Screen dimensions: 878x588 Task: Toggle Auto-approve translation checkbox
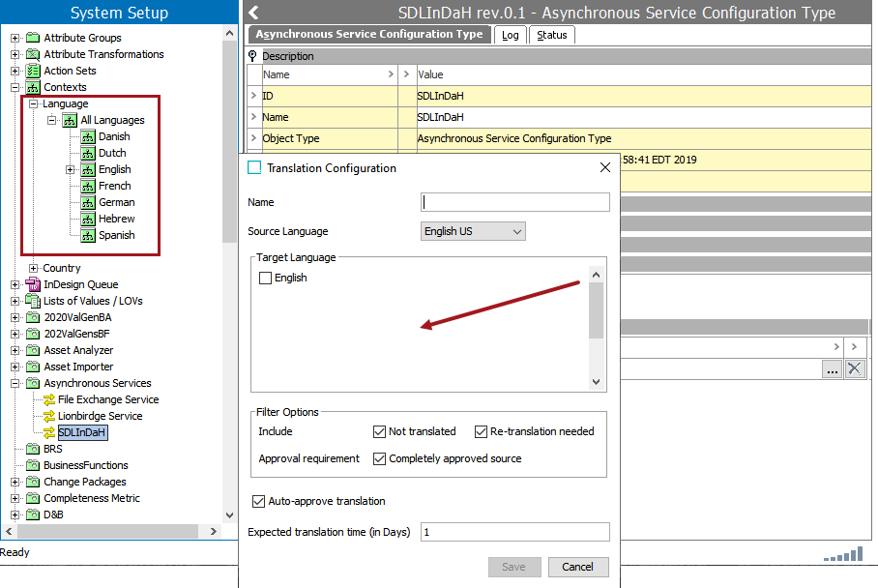click(x=258, y=501)
